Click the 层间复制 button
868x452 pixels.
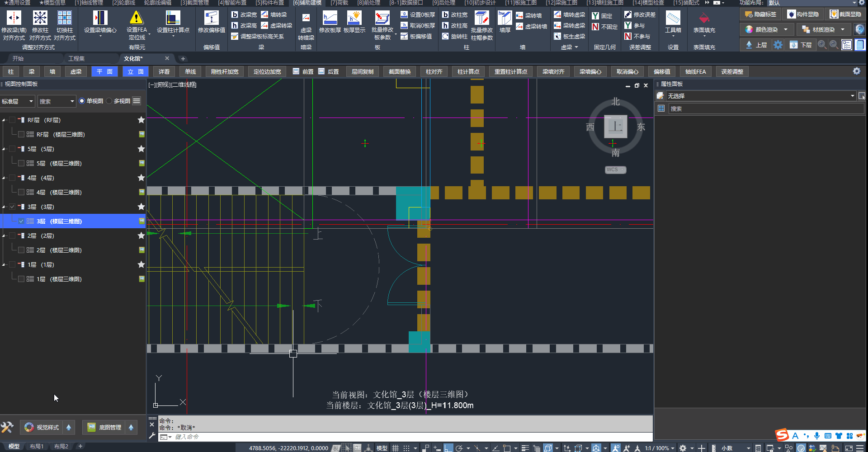(362, 71)
